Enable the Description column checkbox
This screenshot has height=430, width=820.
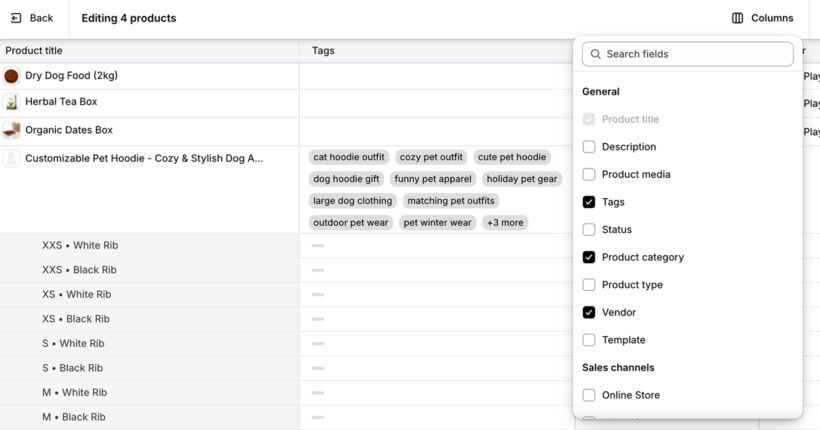[589, 146]
